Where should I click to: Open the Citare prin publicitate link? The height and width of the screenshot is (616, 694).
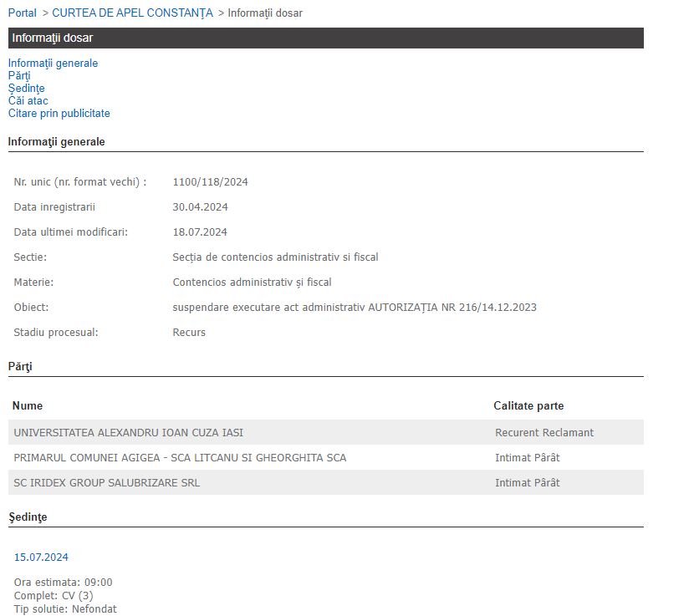[59, 114]
